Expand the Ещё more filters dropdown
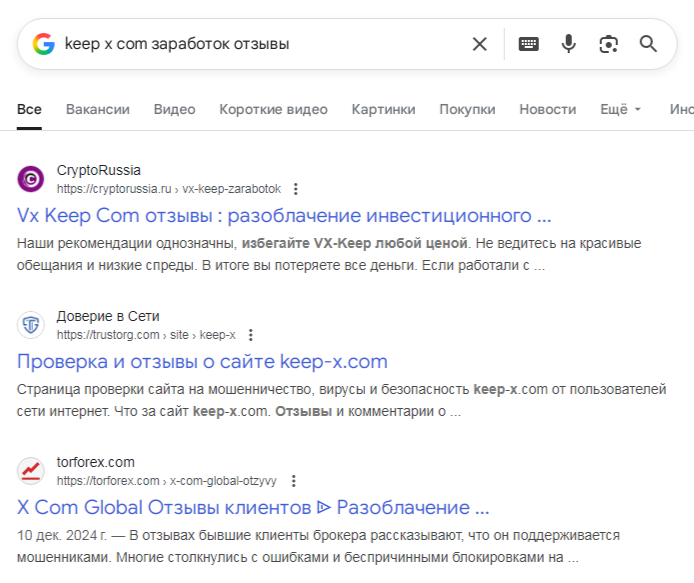Viewport: 694px width, 583px height. (x=620, y=110)
